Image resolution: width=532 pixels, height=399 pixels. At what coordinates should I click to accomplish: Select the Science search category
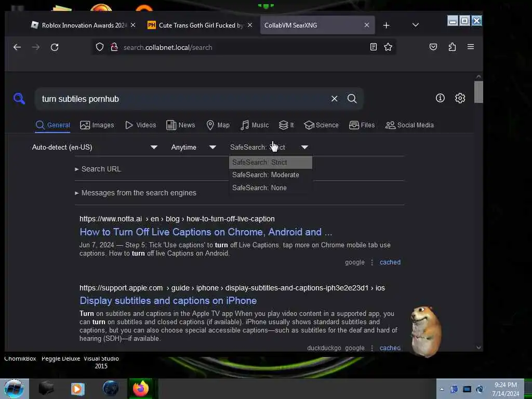tap(321, 125)
